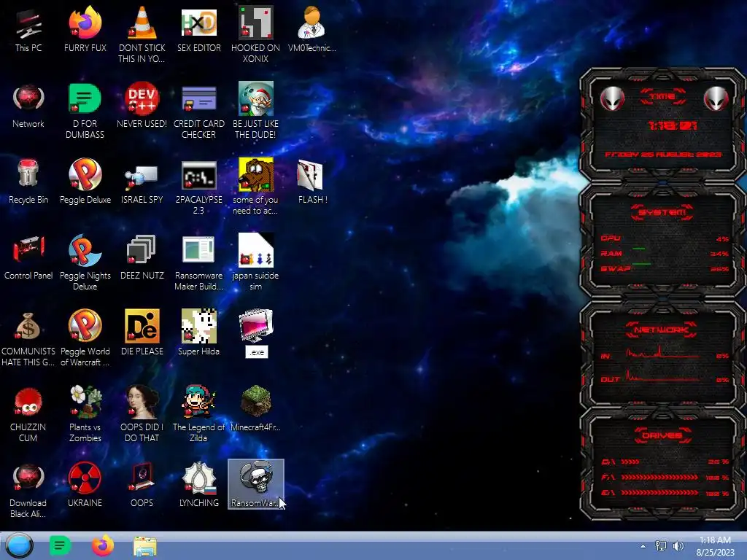Click the left alien head in widget
This screenshot has width=747, height=560.
612,98
